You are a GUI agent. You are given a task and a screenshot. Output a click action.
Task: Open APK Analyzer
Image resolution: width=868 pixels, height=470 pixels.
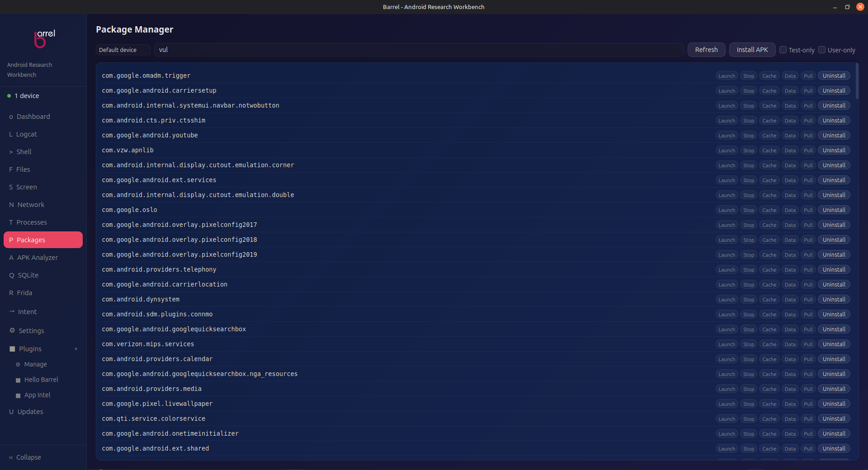[43, 258]
